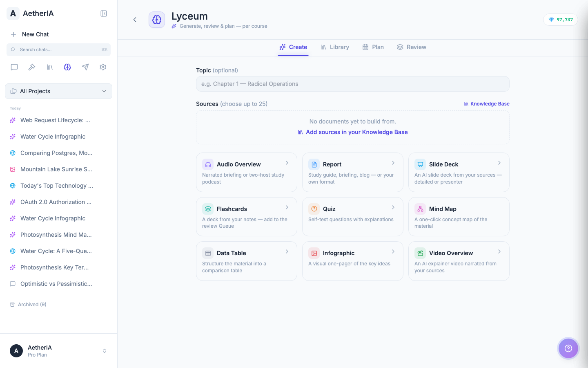Viewport: 588px width, 368px height.
Task: Click the plus icon for New Chat
Action: pyautogui.click(x=13, y=34)
